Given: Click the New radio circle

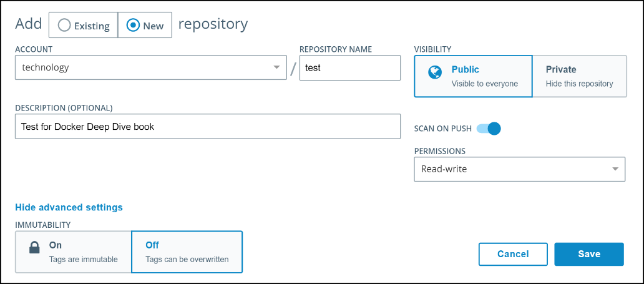Looking at the screenshot, I should pyautogui.click(x=133, y=26).
